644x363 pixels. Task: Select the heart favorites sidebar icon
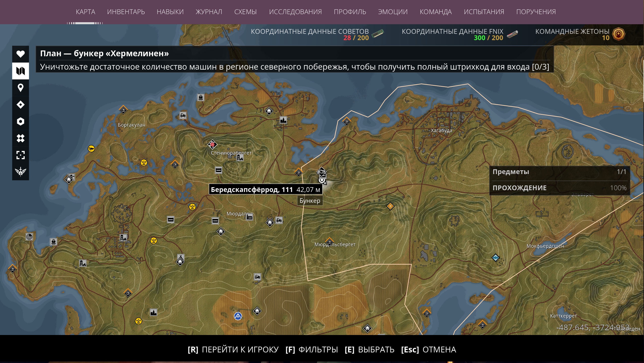(x=20, y=54)
